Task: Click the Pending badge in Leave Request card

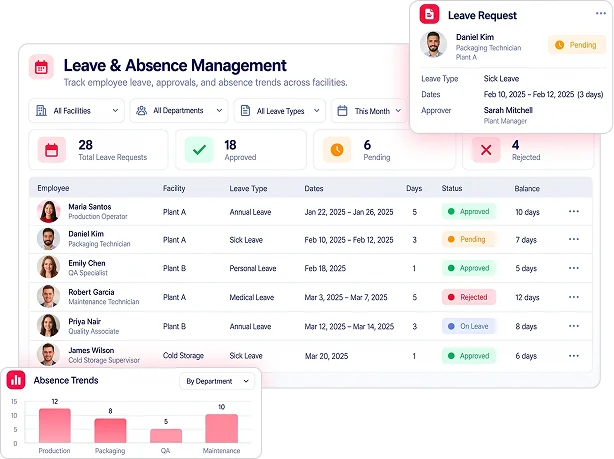Action: point(576,45)
